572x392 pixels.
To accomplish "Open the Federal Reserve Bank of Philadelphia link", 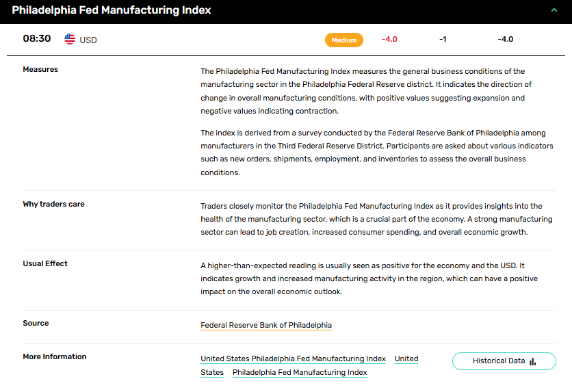I will (x=265, y=326).
